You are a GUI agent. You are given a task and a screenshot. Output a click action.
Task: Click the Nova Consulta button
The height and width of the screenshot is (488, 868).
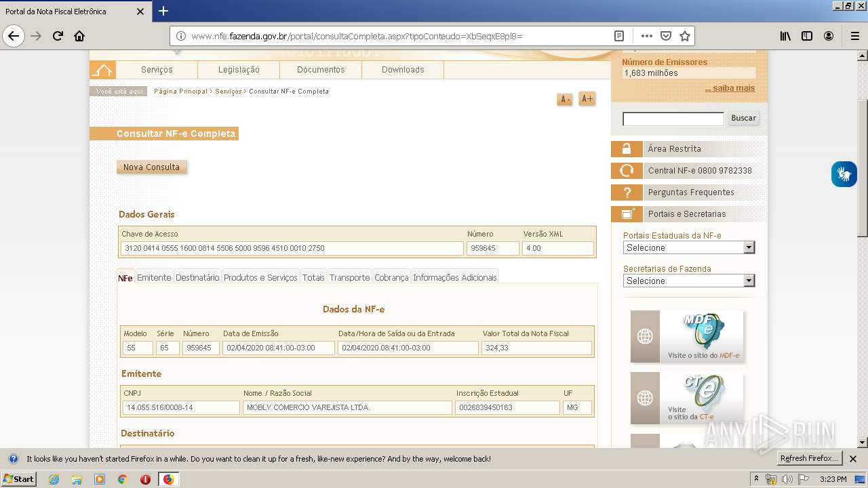tap(151, 167)
